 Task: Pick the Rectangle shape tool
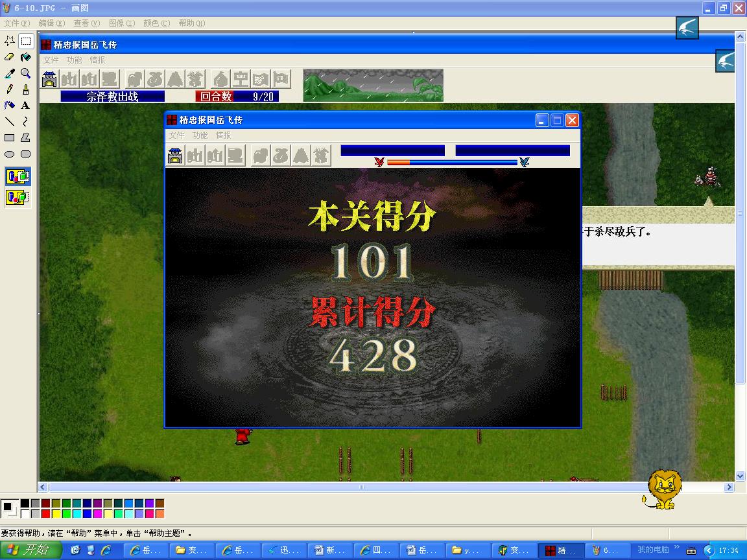click(10, 137)
